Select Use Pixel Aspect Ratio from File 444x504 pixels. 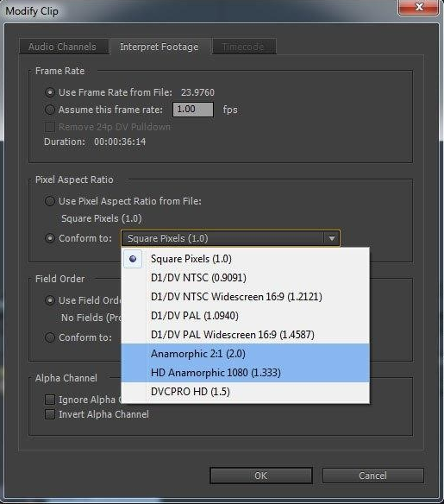pos(50,201)
